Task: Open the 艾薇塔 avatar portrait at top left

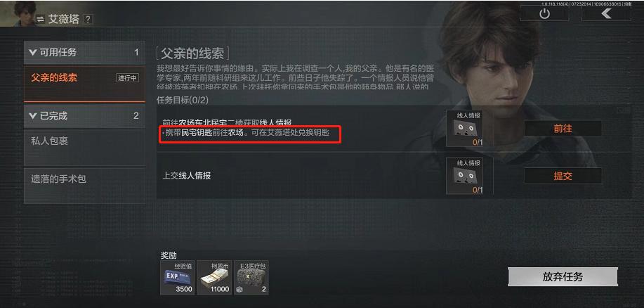Action: (17, 13)
